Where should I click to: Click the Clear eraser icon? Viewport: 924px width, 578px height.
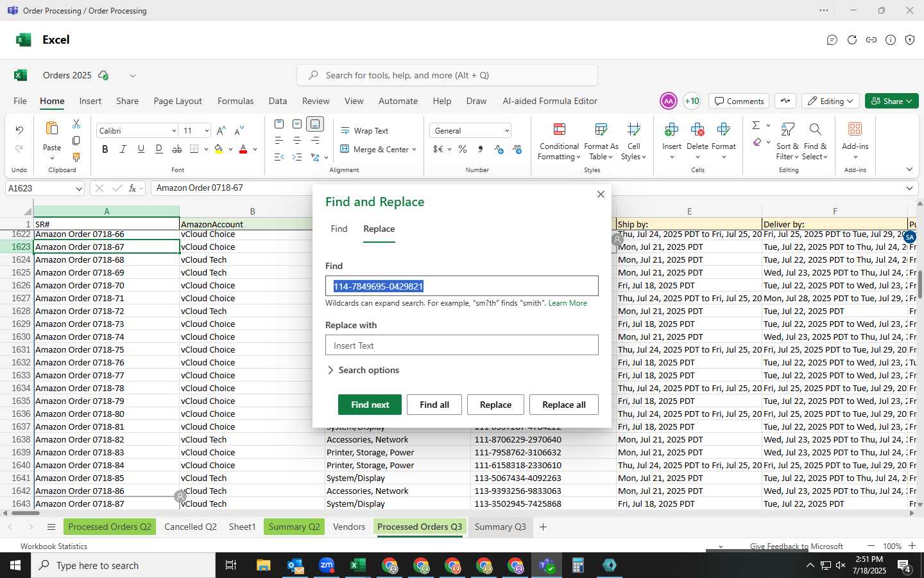[757, 142]
